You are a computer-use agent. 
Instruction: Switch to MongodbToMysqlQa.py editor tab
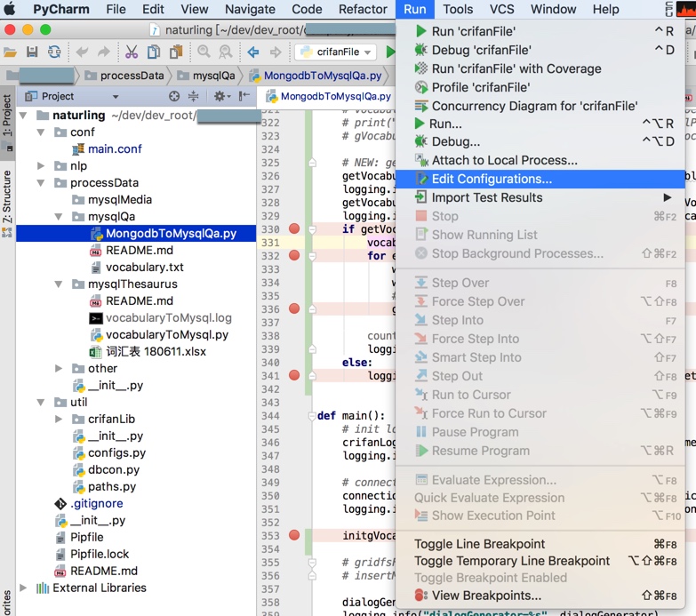pyautogui.click(x=329, y=96)
